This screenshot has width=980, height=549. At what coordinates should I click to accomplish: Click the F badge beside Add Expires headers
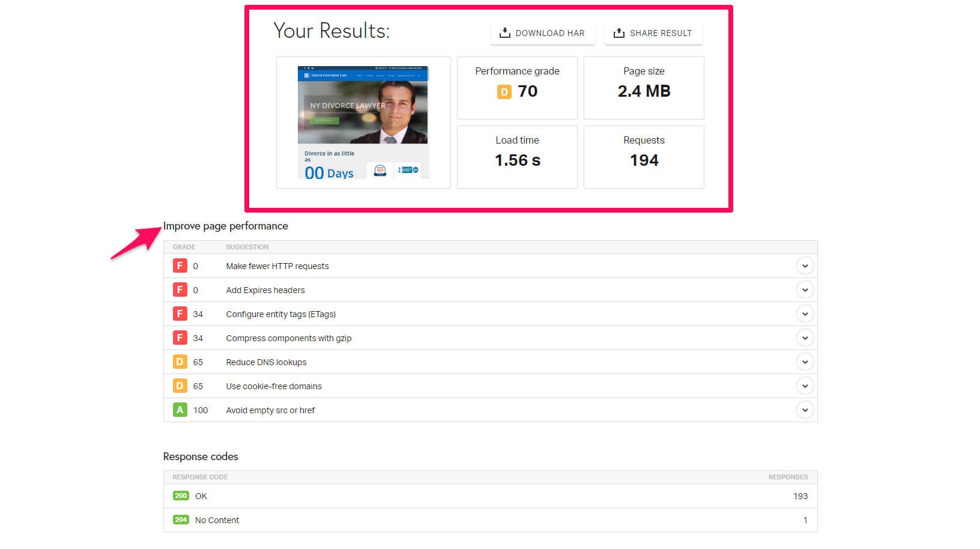tap(180, 290)
